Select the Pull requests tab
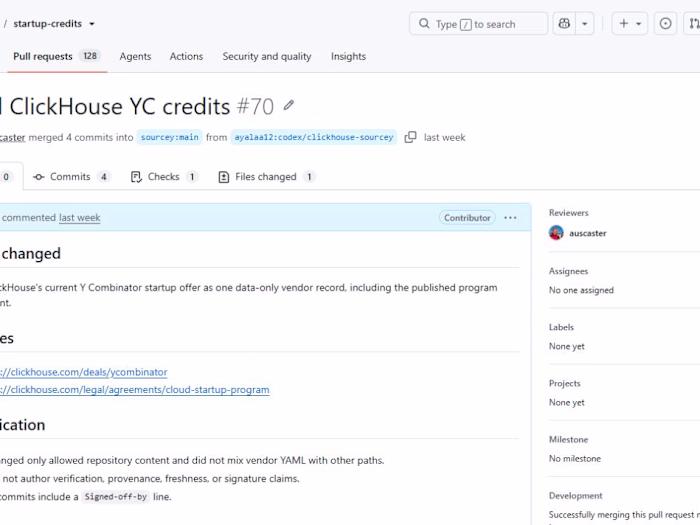700x525 pixels. pos(57,56)
